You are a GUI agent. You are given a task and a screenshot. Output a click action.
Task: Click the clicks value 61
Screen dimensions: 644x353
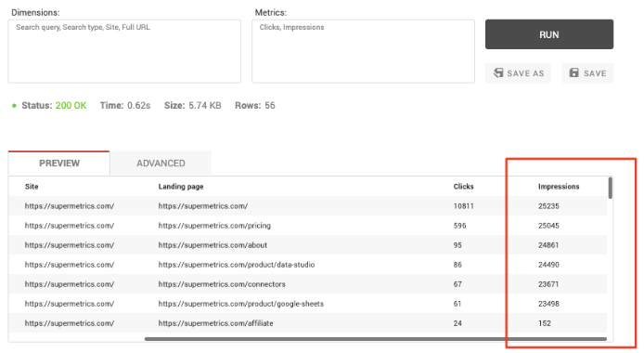(x=457, y=304)
